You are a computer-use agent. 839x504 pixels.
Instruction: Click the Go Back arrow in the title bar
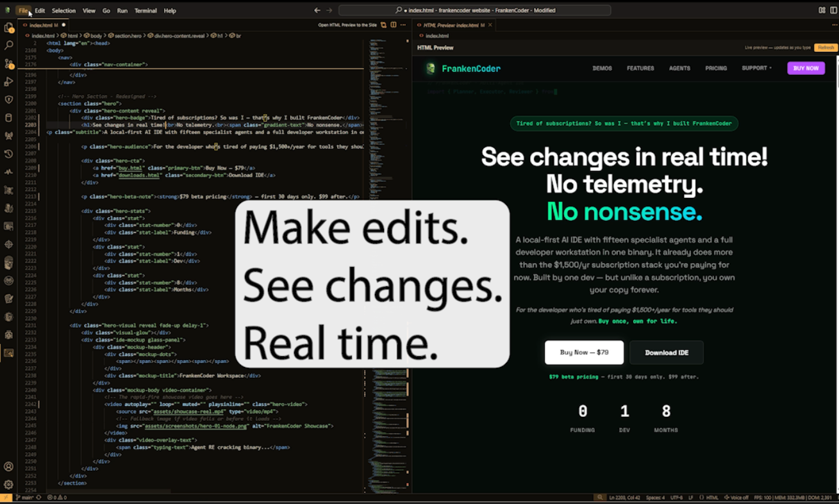coord(317,10)
